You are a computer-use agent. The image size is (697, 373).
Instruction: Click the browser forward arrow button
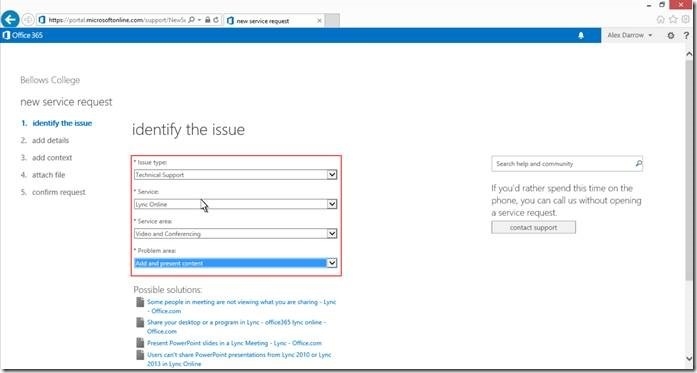(28, 20)
